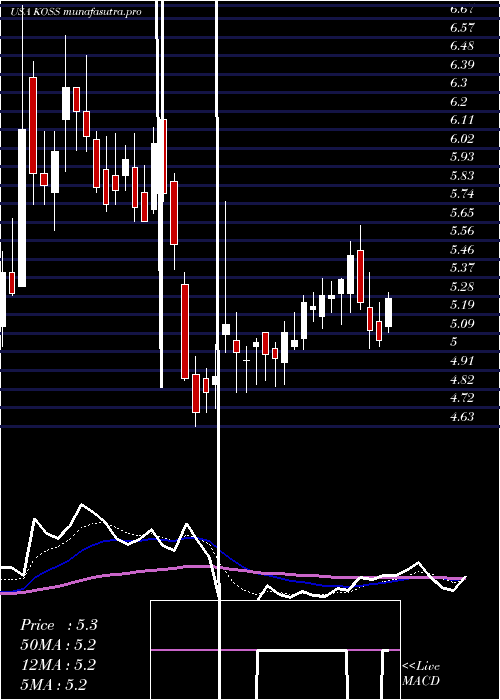The height and width of the screenshot is (700, 500).
Task: Select the 4.63 price axis label
Action: click(462, 417)
